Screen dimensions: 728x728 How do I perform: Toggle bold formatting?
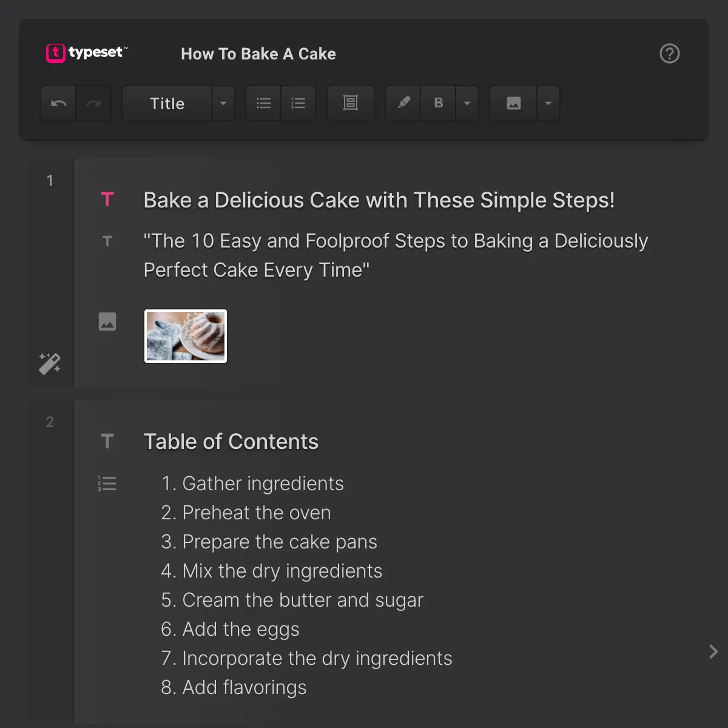439,104
